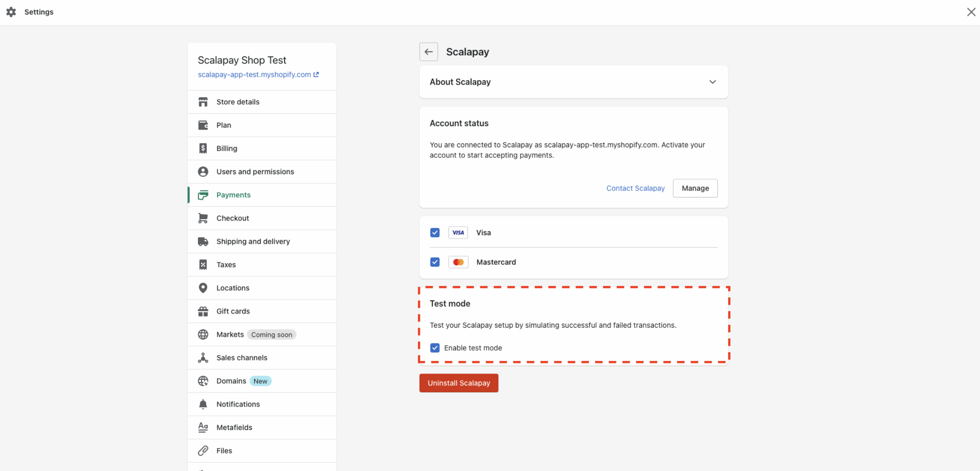This screenshot has width=980, height=471.
Task: Click the Coming soon badge next to Markets
Action: tap(271, 335)
